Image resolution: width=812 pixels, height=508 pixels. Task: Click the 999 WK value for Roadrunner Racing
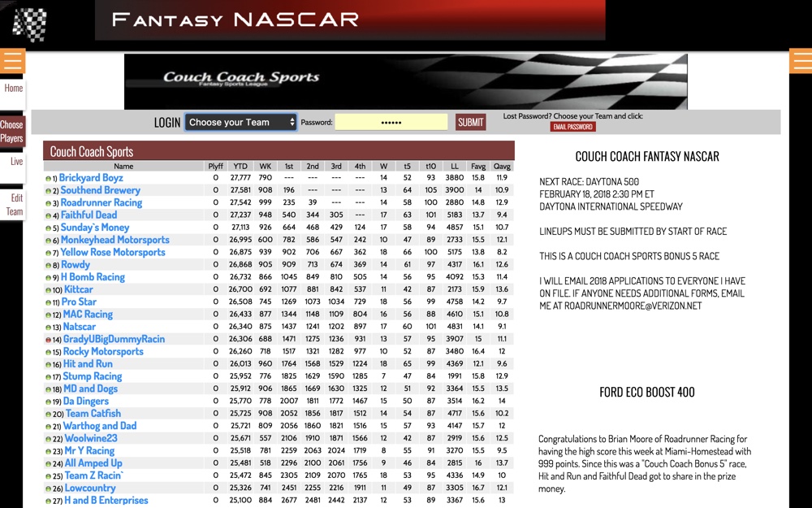pos(266,202)
